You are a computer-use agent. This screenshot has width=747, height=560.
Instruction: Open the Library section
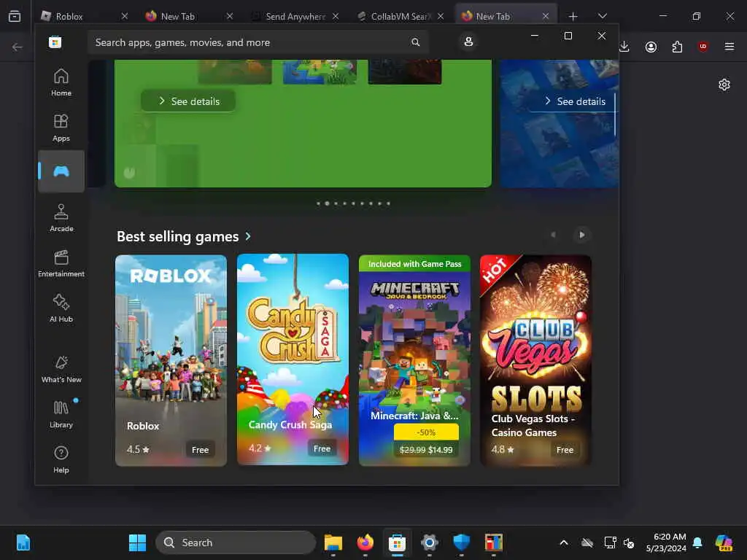(x=61, y=414)
